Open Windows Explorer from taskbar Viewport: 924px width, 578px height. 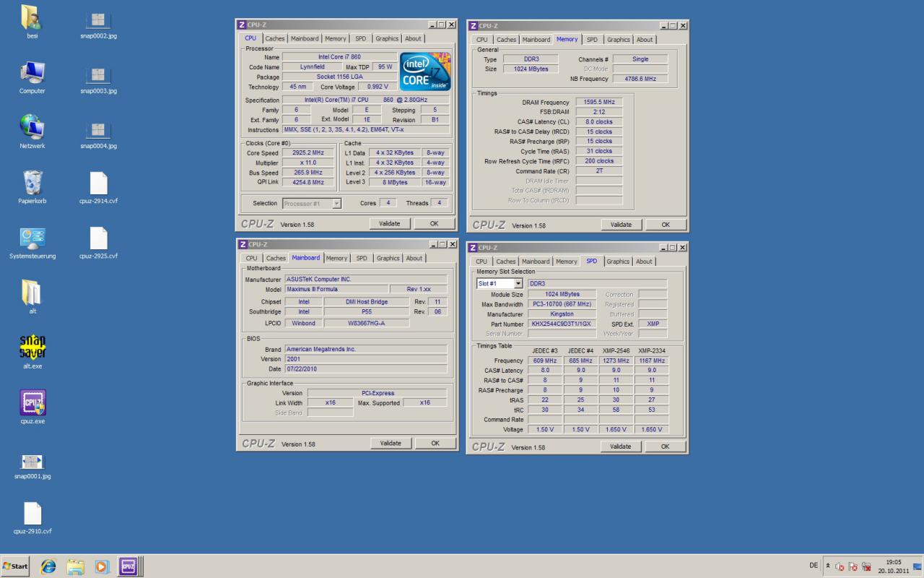coord(75,566)
